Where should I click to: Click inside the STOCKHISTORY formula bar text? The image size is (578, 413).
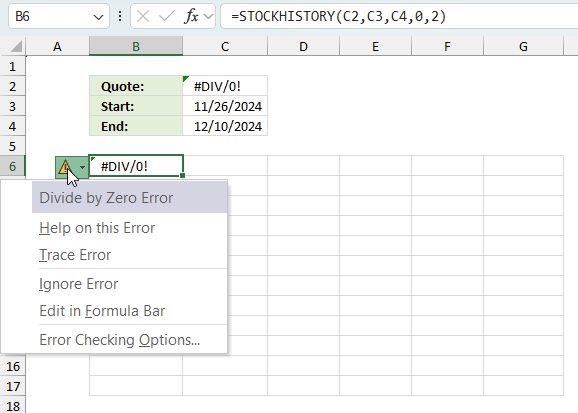[338, 17]
